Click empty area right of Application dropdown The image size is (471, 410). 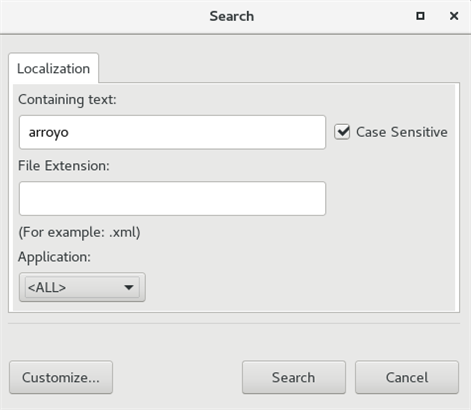tap(300, 287)
